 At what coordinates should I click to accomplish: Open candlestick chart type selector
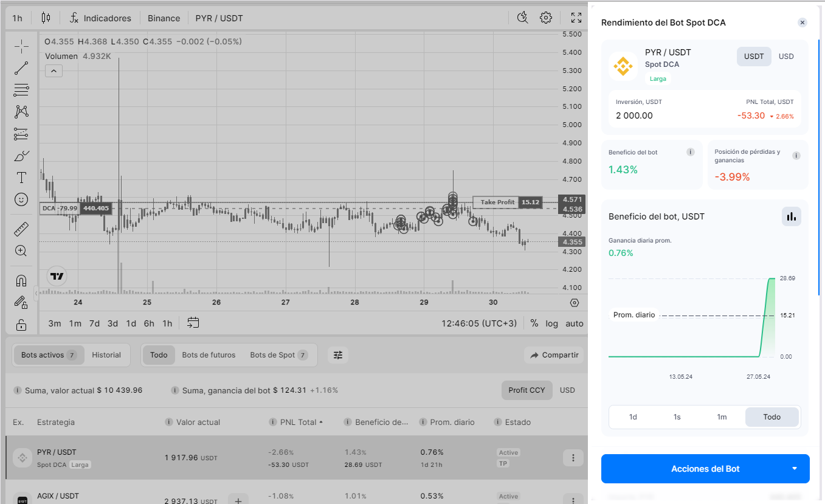coord(46,18)
